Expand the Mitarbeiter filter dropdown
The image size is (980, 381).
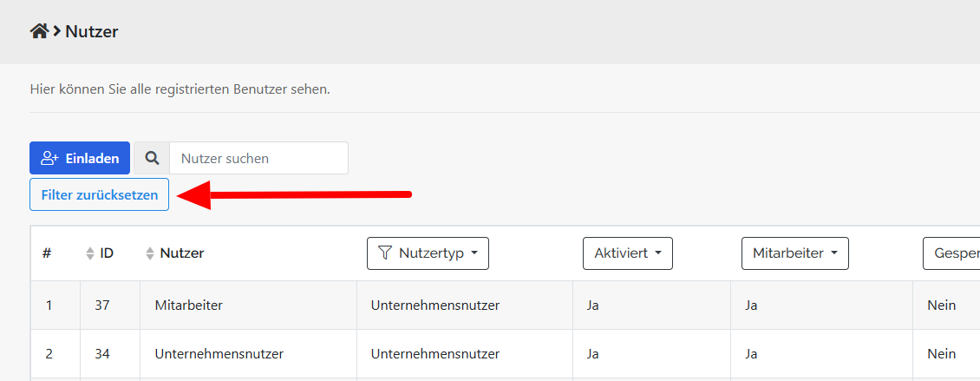click(x=794, y=253)
